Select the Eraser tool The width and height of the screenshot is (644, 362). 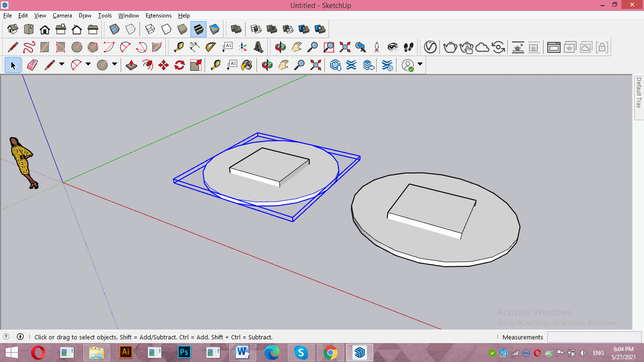[x=32, y=65]
